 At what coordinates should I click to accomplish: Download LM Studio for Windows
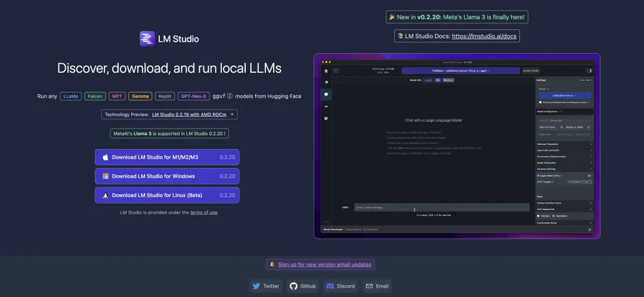tap(167, 176)
